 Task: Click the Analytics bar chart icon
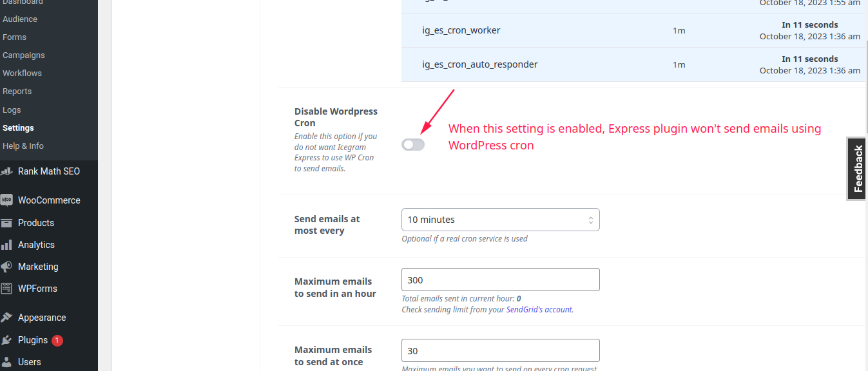(6, 245)
